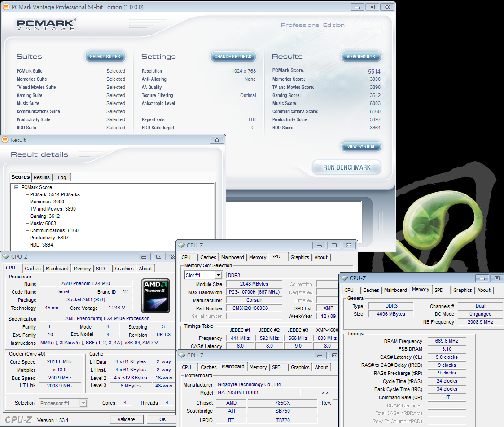Open Caches tab in CPU-Z CPU window
The width and height of the screenshot is (504, 427).
[33, 269]
